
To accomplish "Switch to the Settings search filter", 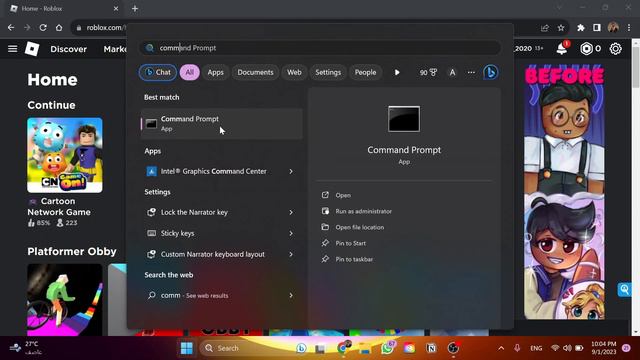I will [328, 72].
